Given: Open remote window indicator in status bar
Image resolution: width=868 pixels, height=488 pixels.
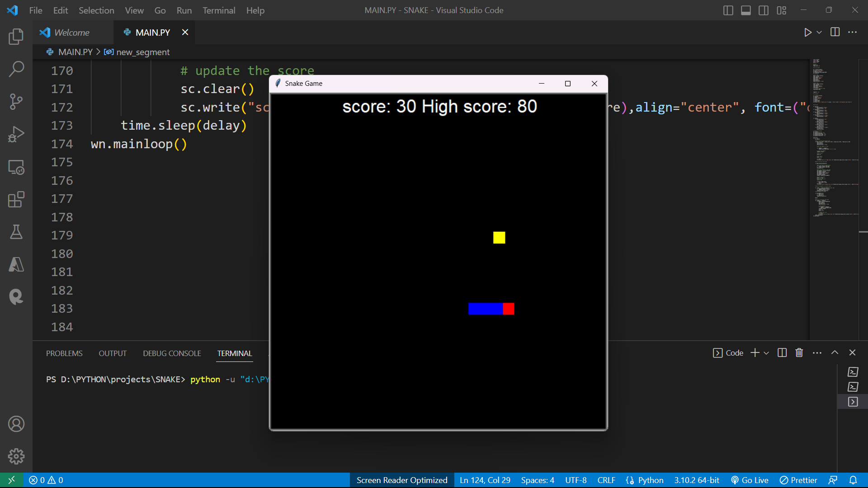Looking at the screenshot, I should click(12, 480).
